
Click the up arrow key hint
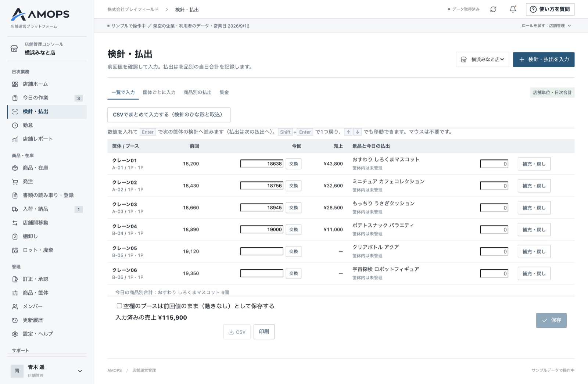(348, 132)
